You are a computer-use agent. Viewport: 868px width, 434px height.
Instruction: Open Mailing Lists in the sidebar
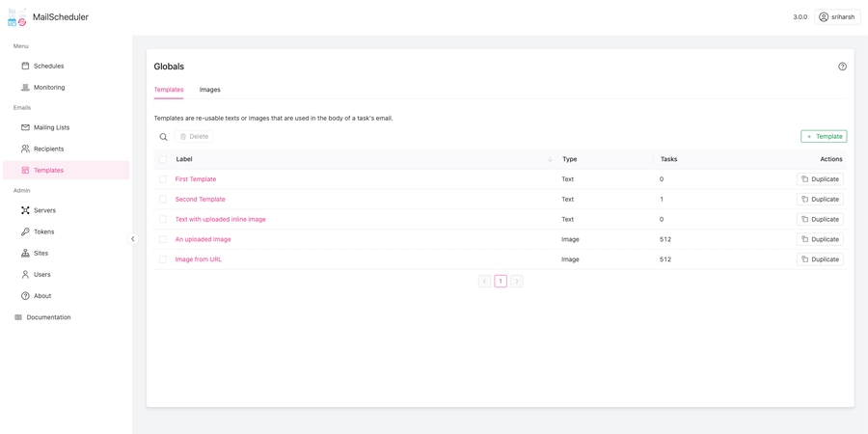(66, 127)
